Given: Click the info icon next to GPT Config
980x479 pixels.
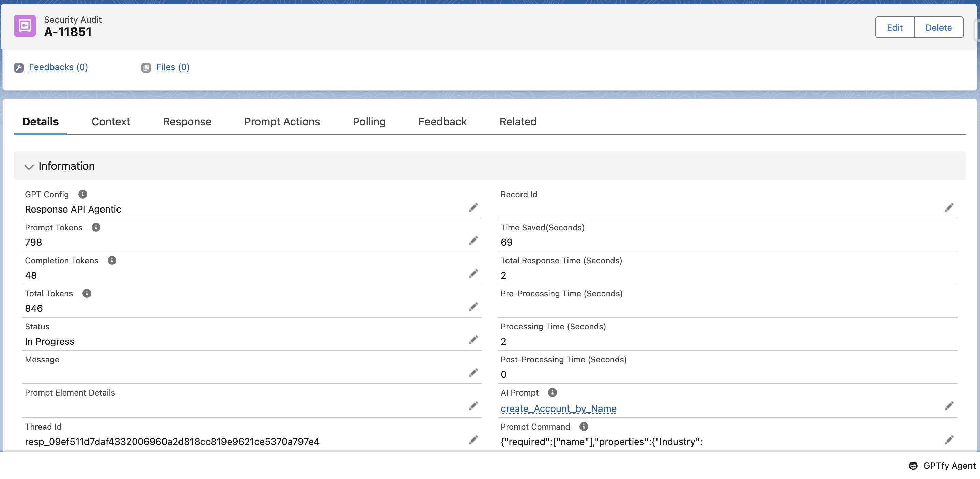Looking at the screenshot, I should tap(82, 194).
